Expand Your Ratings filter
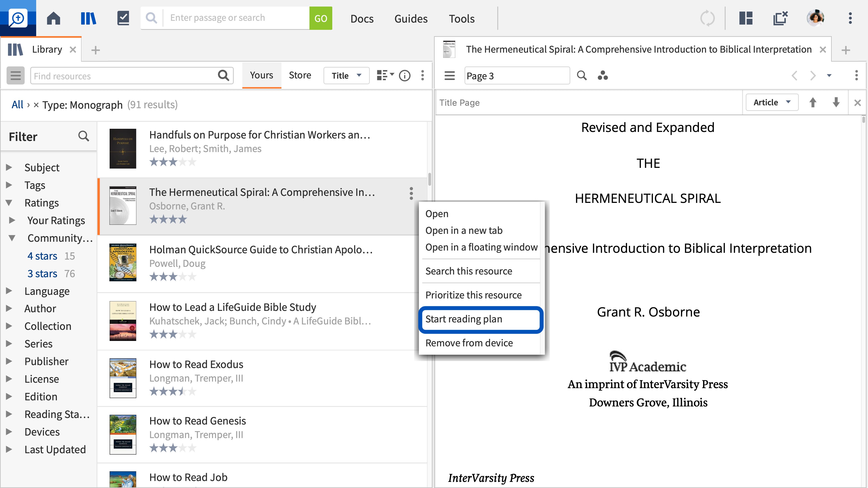The image size is (868, 488). (12, 220)
